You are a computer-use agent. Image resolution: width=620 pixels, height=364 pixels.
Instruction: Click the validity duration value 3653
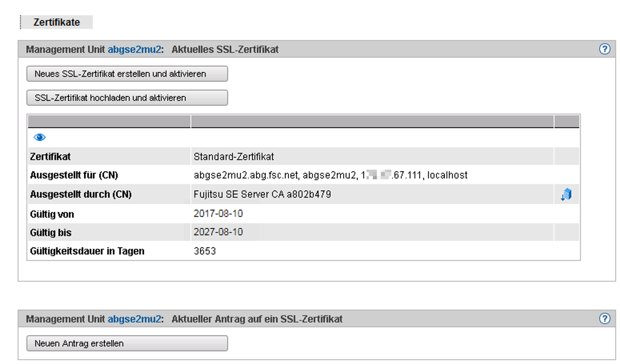[205, 251]
